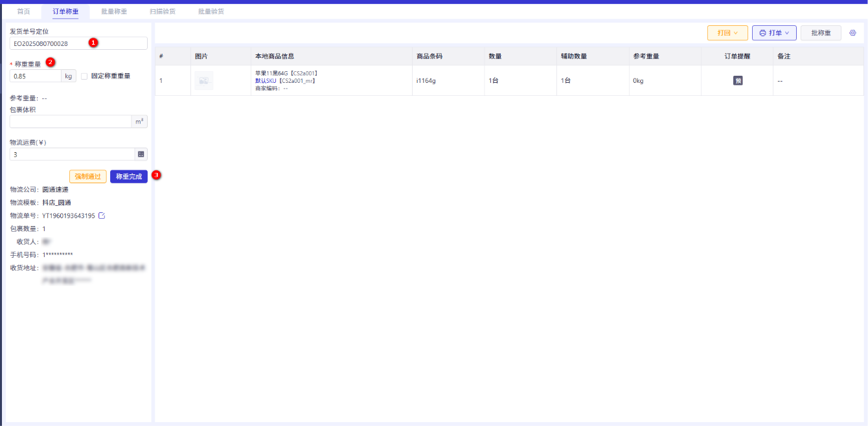Click the 圆通速递 logistics company text
Image resolution: width=868 pixels, height=426 pixels.
pos(55,190)
